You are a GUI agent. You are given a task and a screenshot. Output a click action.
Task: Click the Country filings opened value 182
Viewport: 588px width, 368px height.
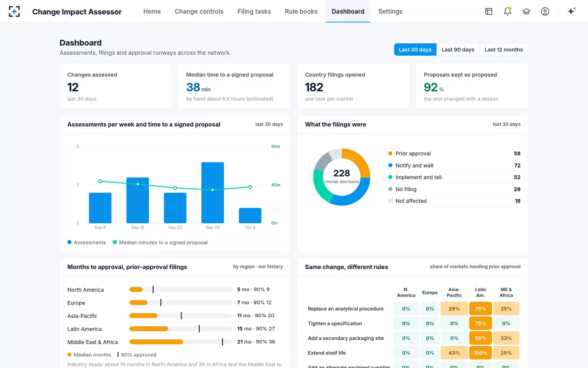coord(314,87)
